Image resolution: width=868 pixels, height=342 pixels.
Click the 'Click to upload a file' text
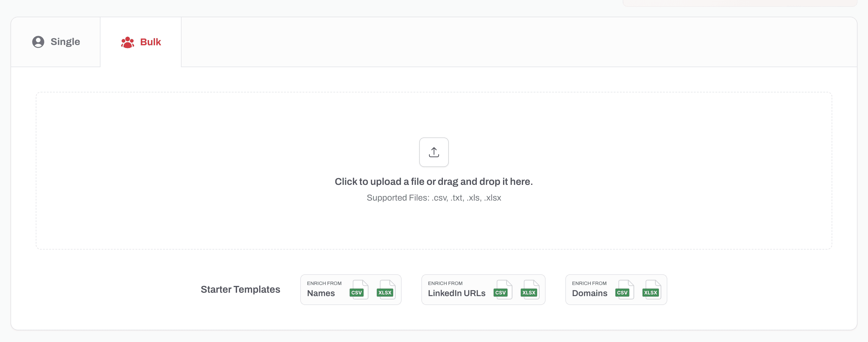434,181
